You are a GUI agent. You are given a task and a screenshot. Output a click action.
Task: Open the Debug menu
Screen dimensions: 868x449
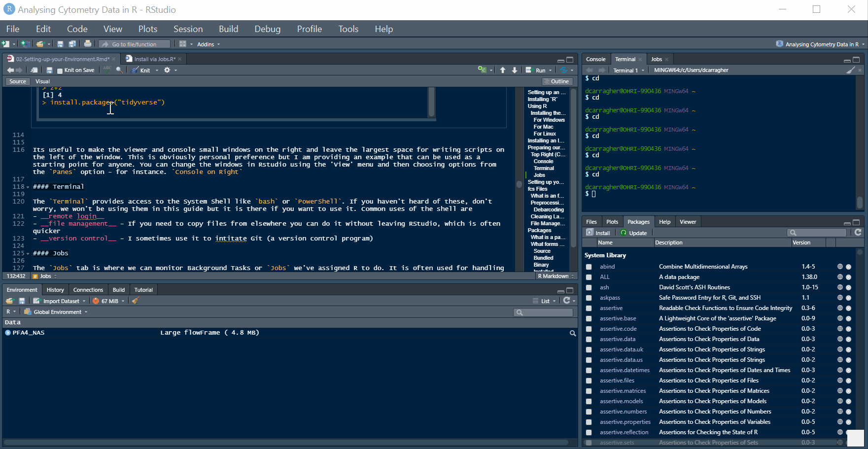coord(267,29)
